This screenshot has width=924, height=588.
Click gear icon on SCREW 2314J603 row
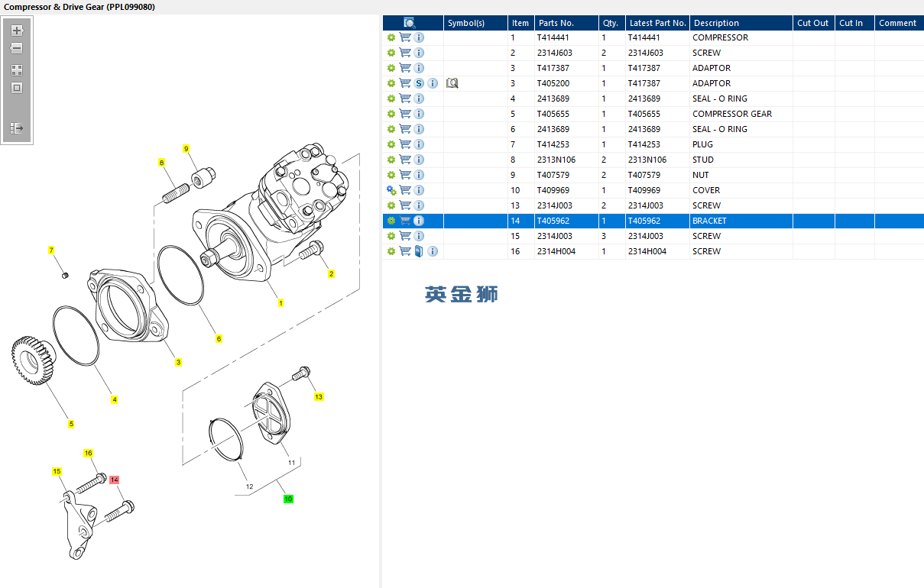coord(391,53)
